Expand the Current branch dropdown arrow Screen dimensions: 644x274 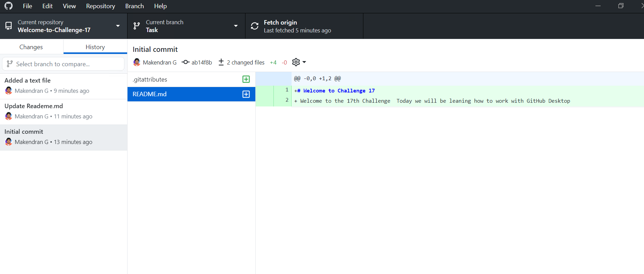[236, 26]
